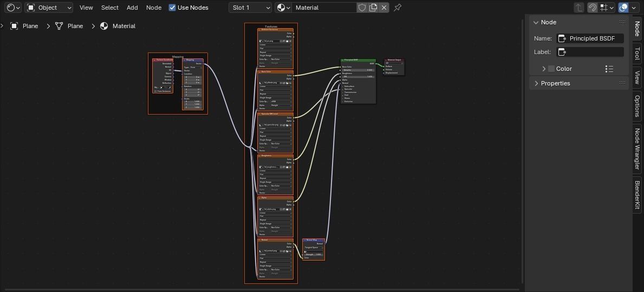Switch to the Node Wrangler sidebar tab
644x292 pixels.
[637, 149]
